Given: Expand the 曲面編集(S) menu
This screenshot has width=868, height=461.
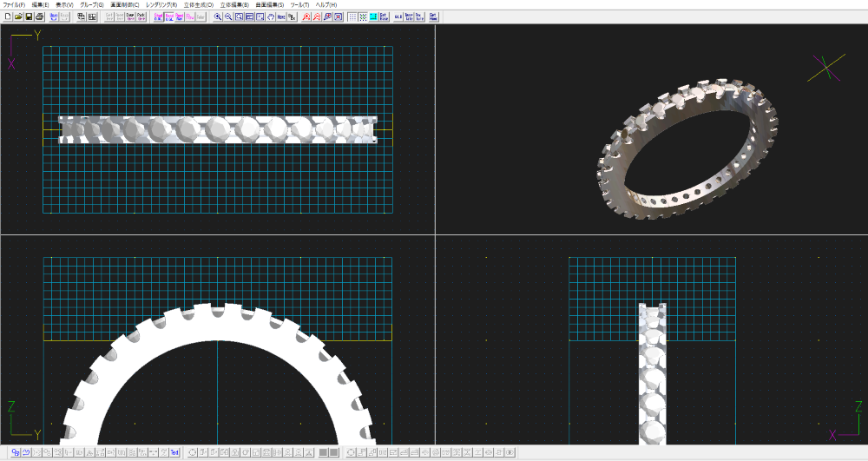Looking at the screenshot, I should pyautogui.click(x=270, y=4).
